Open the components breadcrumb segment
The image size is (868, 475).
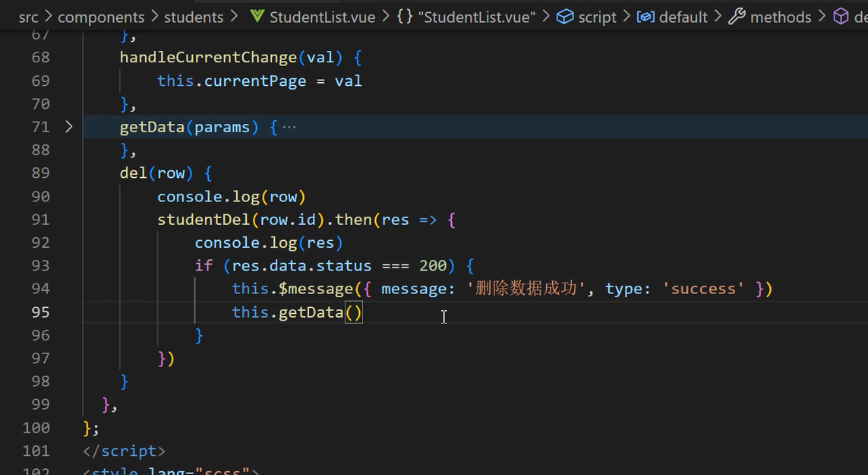coord(101,17)
